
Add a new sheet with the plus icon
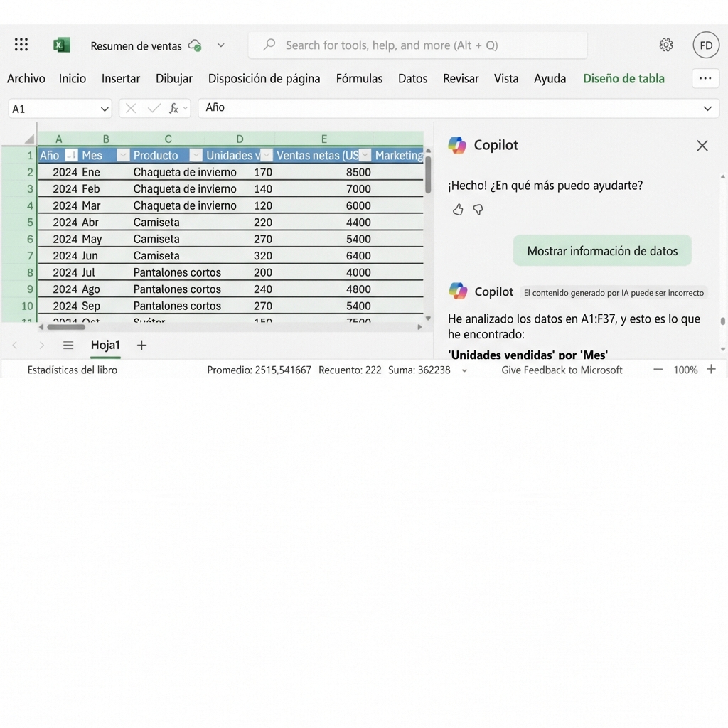(141, 345)
